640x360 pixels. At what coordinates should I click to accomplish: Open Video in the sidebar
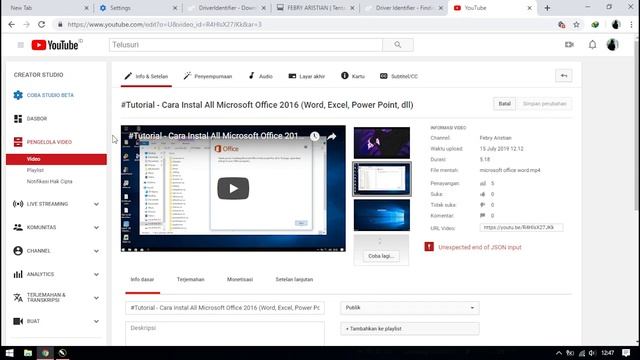click(56, 159)
